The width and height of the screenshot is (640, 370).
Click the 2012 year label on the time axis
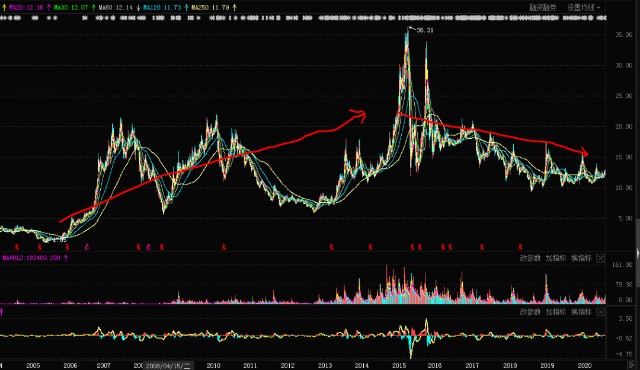pos(287,366)
